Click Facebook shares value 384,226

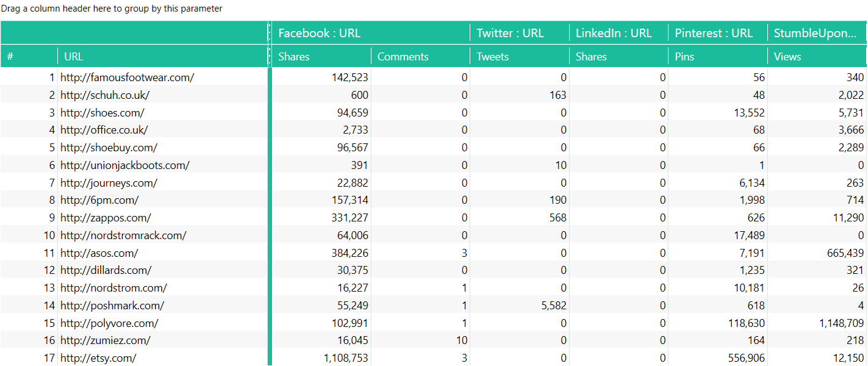click(321, 253)
